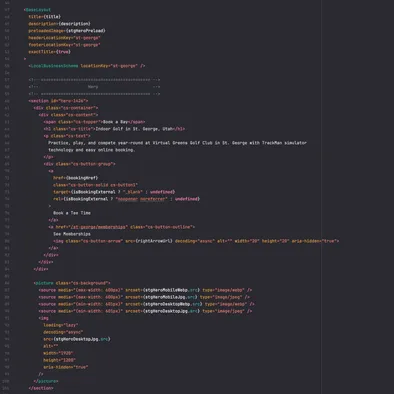
Task: Click the height="1280" attribute
Action: (x=59, y=360)
